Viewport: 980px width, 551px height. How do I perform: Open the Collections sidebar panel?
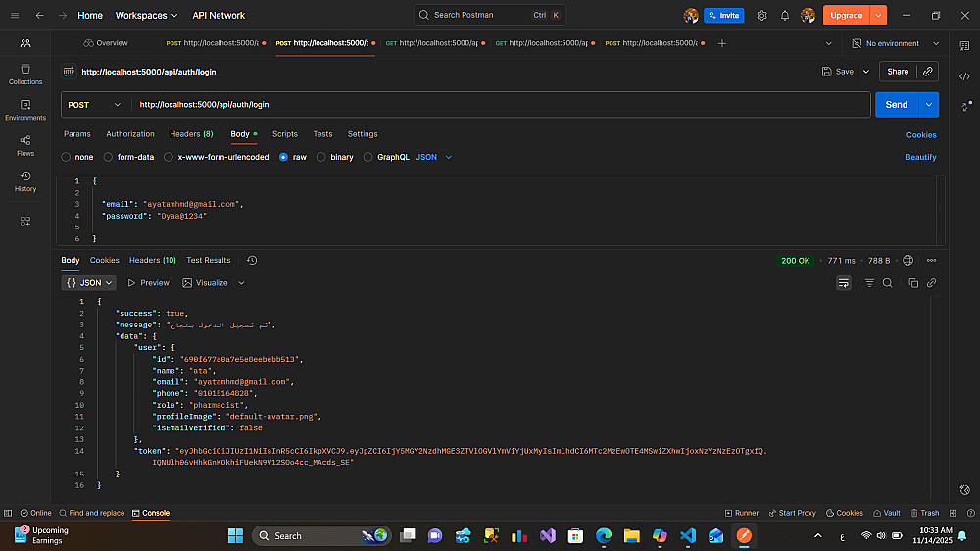tap(25, 75)
